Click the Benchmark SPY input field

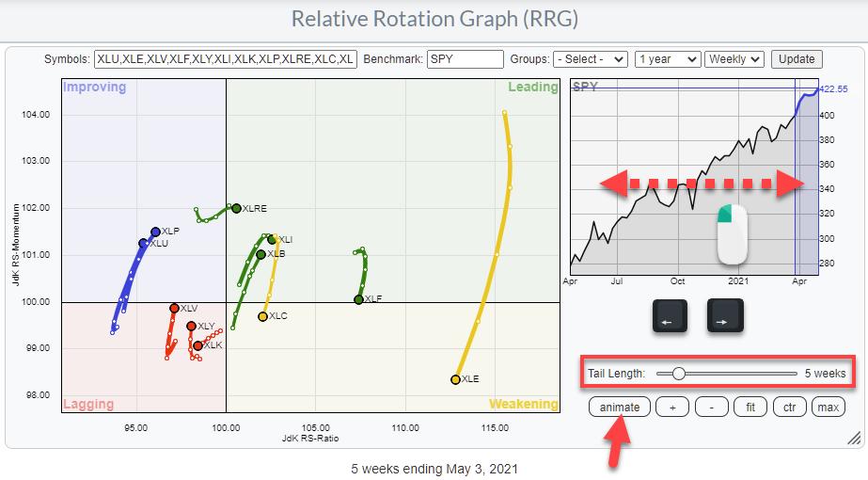pos(465,59)
